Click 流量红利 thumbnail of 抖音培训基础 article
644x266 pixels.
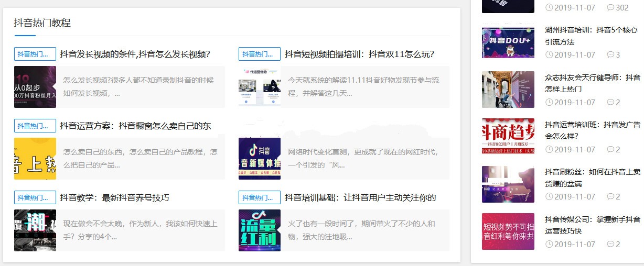[260, 230]
